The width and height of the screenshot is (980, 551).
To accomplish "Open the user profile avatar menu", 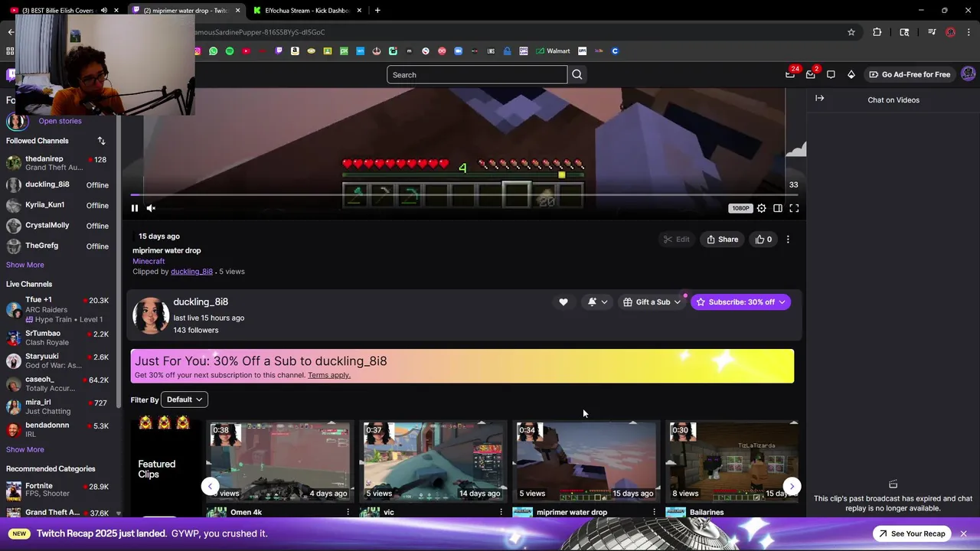I will [x=968, y=74].
